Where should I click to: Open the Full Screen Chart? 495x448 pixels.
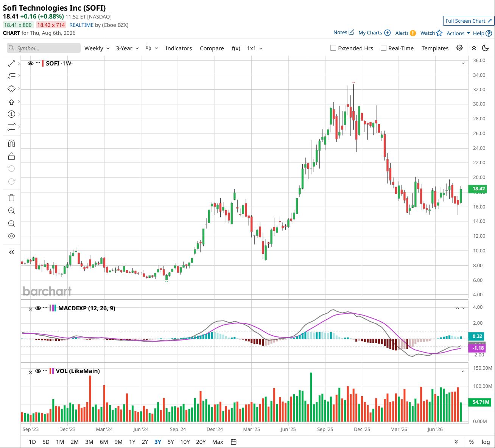pyautogui.click(x=469, y=21)
